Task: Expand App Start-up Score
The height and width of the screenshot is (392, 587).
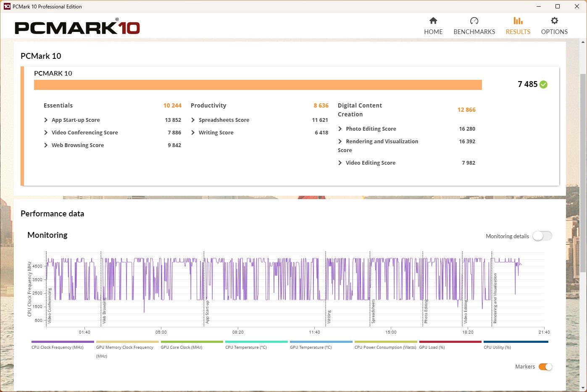Action: tap(46, 120)
